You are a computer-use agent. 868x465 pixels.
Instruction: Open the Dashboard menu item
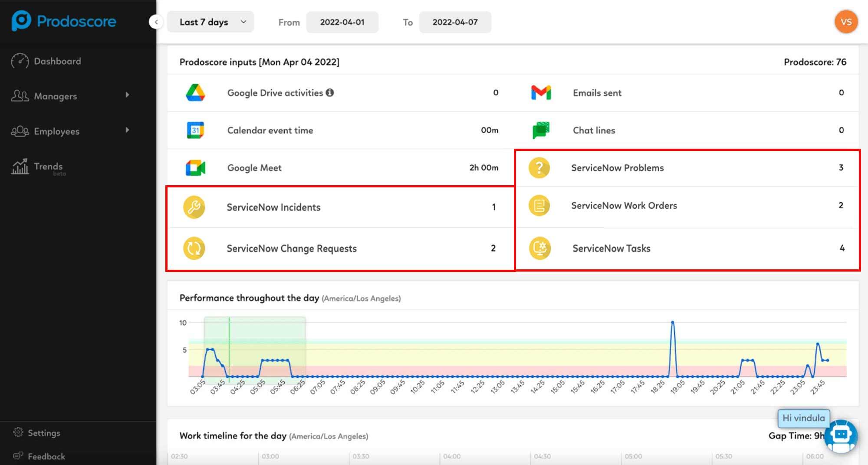[x=57, y=61]
